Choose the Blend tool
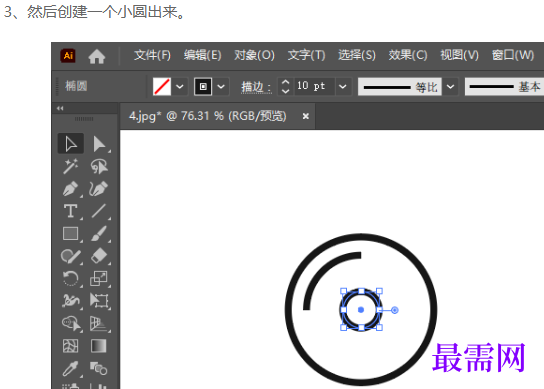 pos(99,368)
